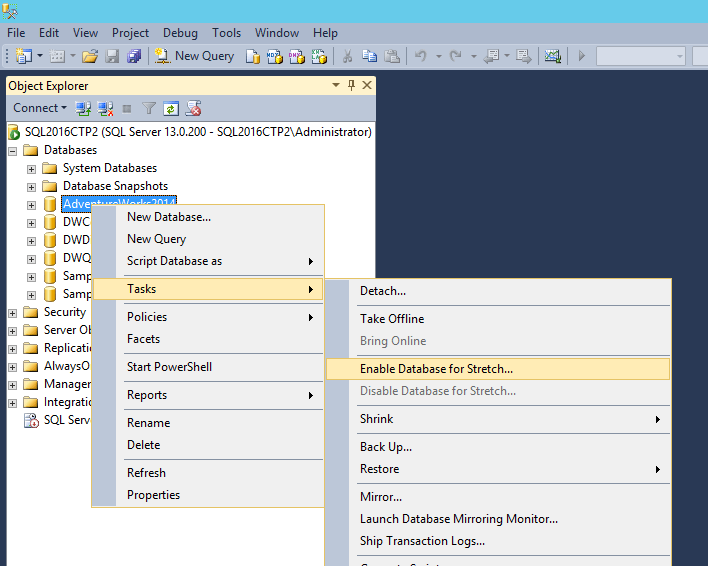Choose Take Offline from Tasks submenu
The height and width of the screenshot is (566, 708).
click(392, 319)
